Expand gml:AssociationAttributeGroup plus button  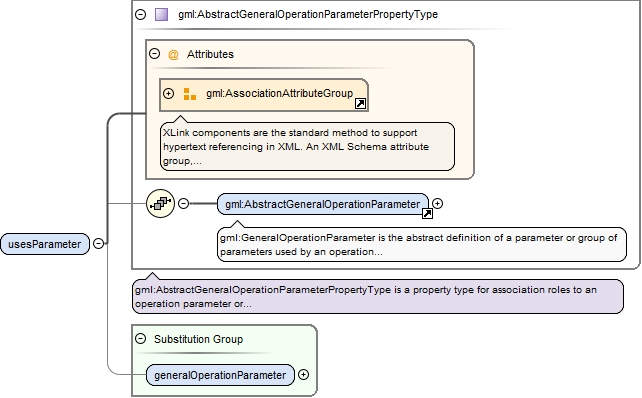[x=168, y=93]
